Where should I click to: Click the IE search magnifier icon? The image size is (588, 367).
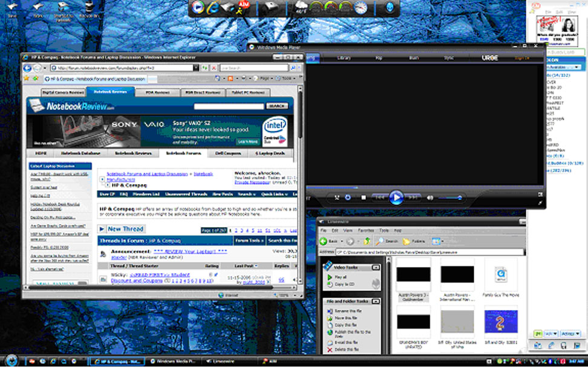click(293, 68)
